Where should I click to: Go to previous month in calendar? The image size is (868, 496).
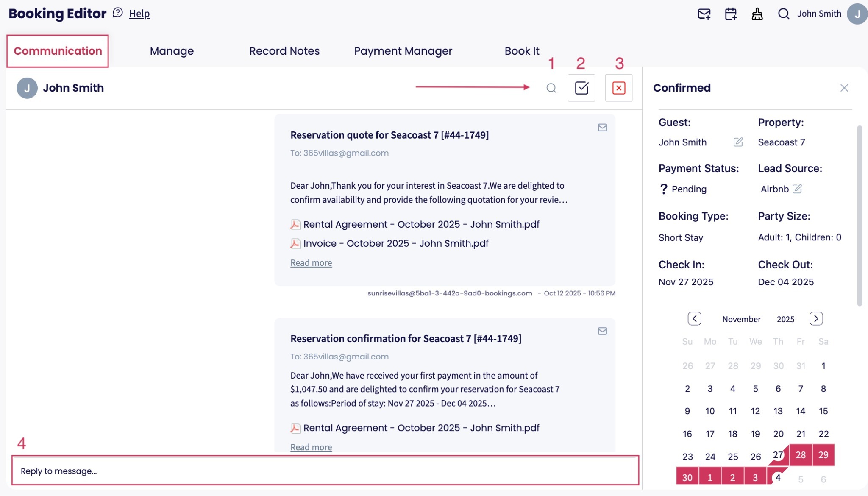[694, 319]
